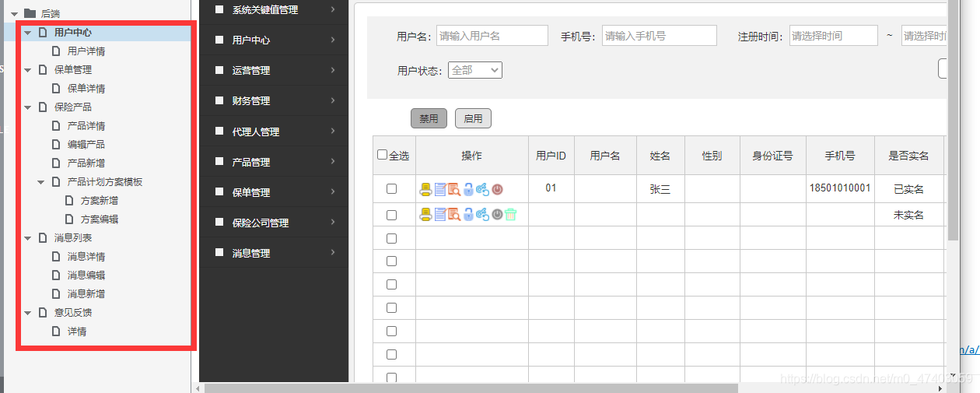This screenshot has height=393, width=980.
Task: Click the page icon beside 方案新增
Action: click(x=69, y=201)
